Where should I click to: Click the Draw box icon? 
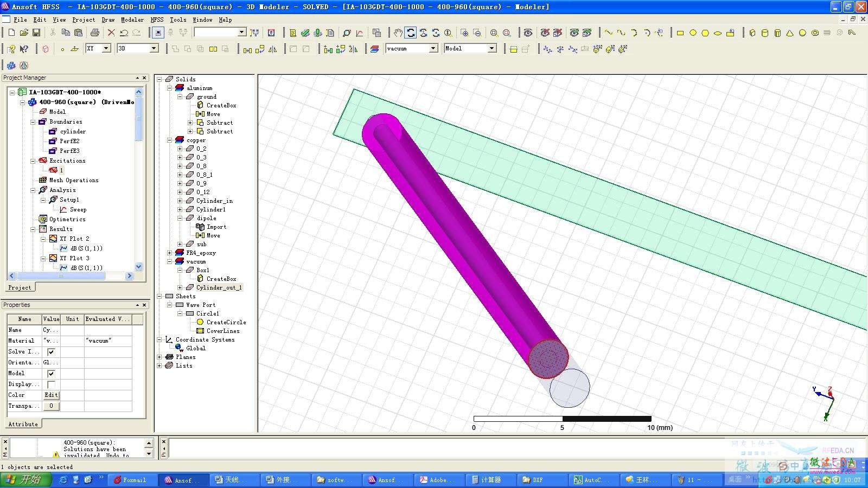[x=752, y=33]
